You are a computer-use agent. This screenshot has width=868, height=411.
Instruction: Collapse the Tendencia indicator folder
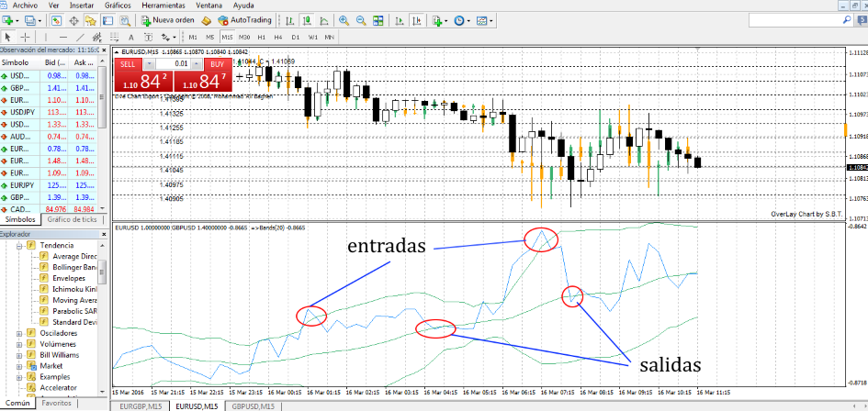pos(19,246)
